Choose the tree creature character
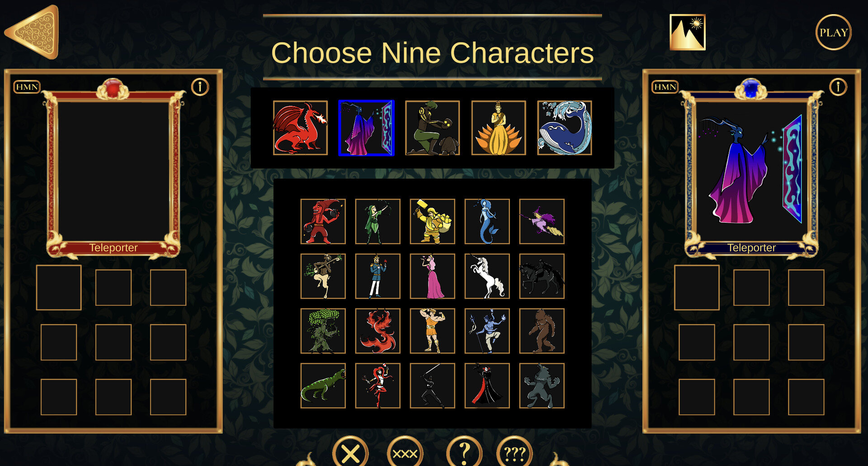This screenshot has height=466, width=868. pos(323,331)
